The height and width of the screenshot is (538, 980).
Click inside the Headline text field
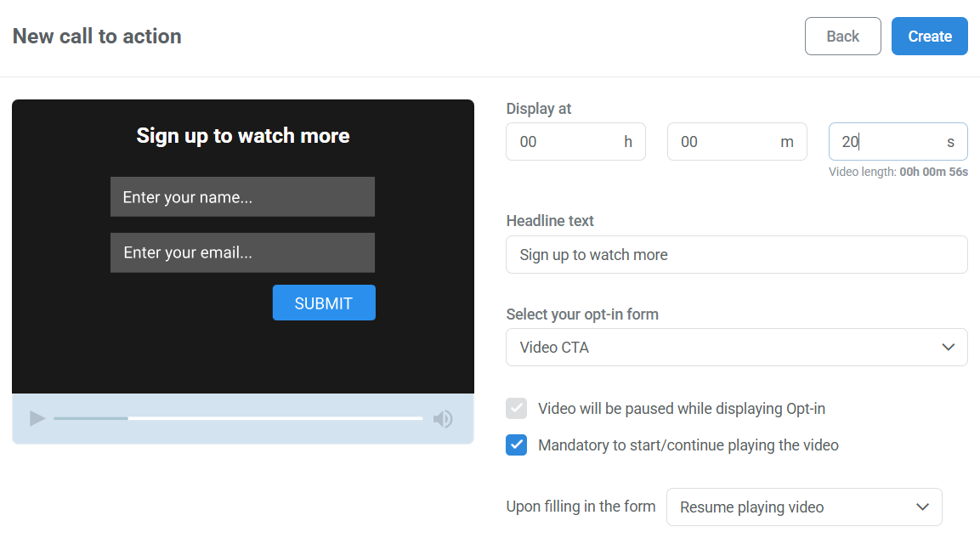pyautogui.click(x=736, y=254)
